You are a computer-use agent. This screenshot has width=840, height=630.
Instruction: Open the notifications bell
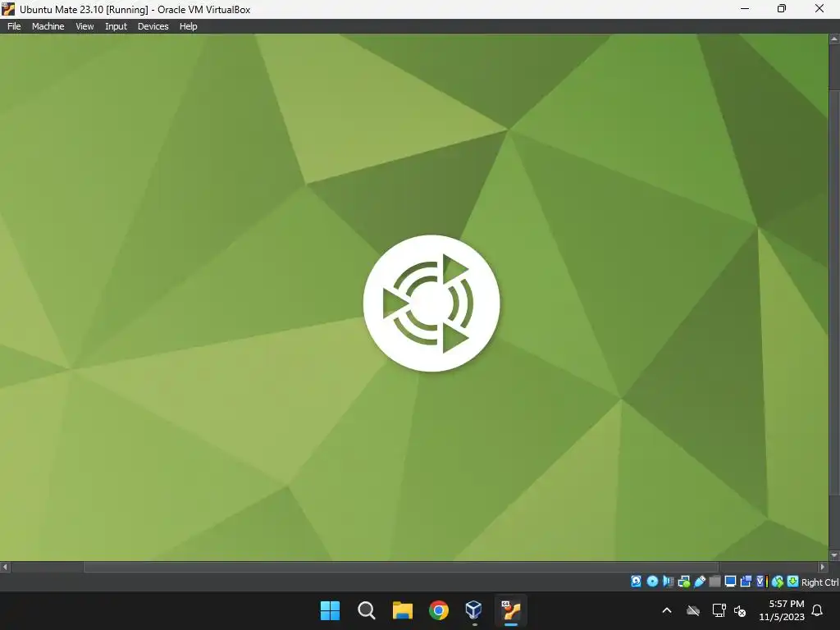[817, 610]
